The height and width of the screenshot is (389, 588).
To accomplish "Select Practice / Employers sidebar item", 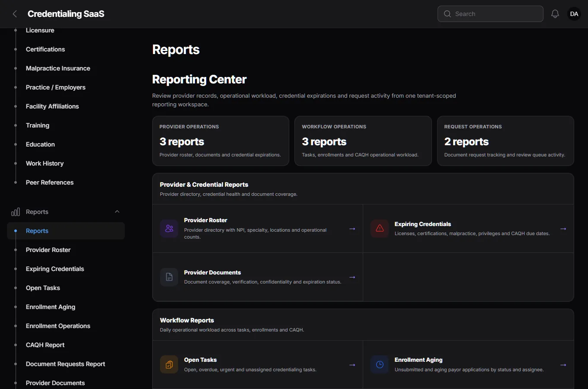I will [56, 87].
